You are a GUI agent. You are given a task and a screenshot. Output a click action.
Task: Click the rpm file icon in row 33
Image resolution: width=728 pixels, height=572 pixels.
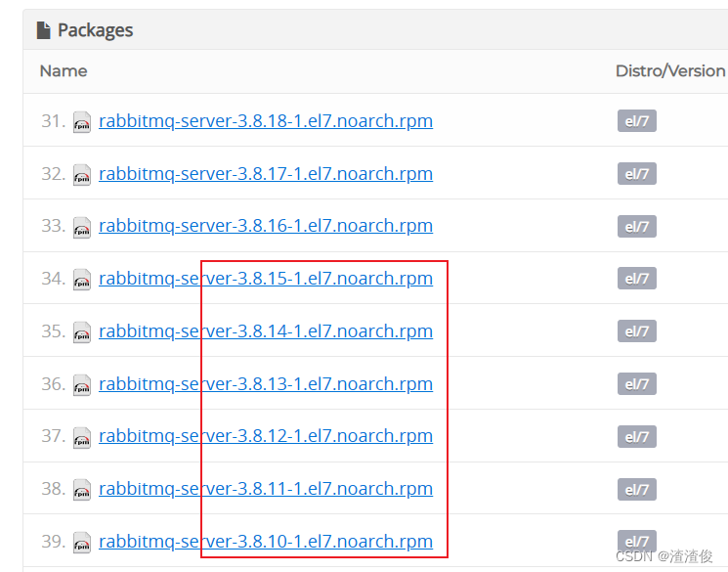[82, 228]
